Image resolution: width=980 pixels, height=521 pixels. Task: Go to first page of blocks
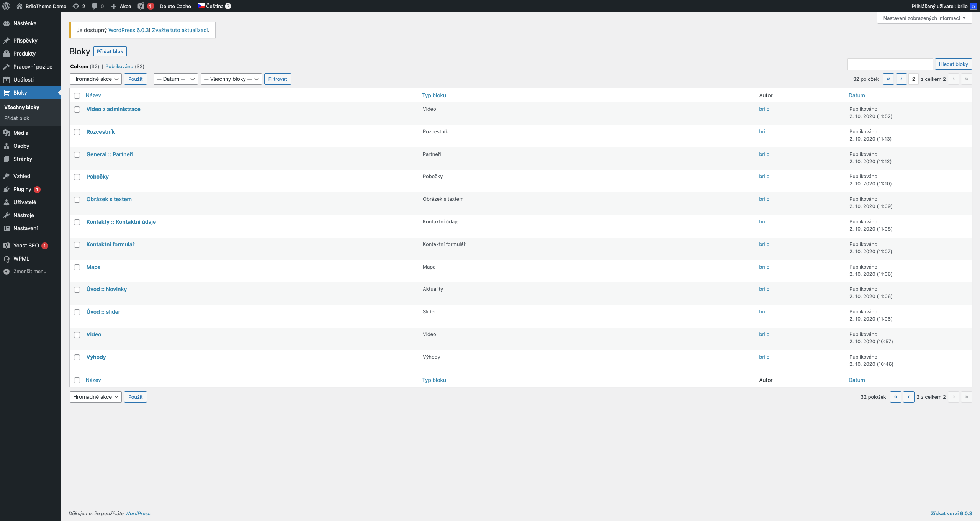pyautogui.click(x=888, y=79)
